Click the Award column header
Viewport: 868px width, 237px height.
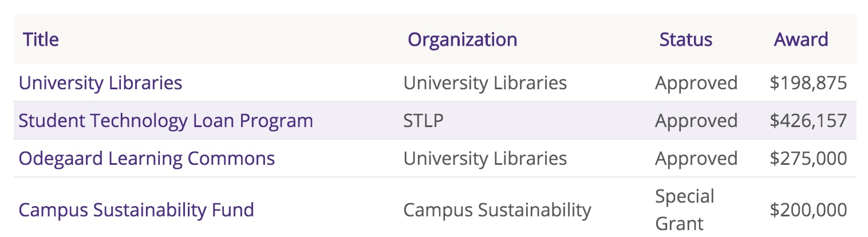tap(800, 39)
